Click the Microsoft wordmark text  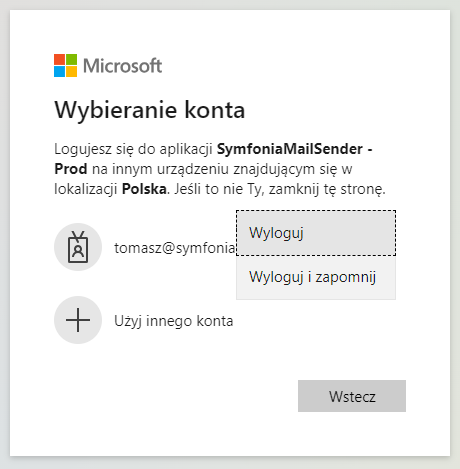123,66
